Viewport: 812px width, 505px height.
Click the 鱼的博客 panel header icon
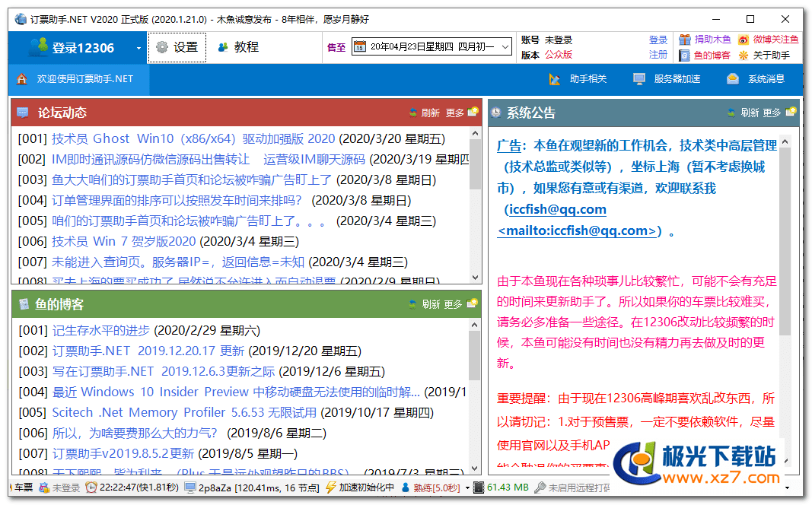coord(24,304)
